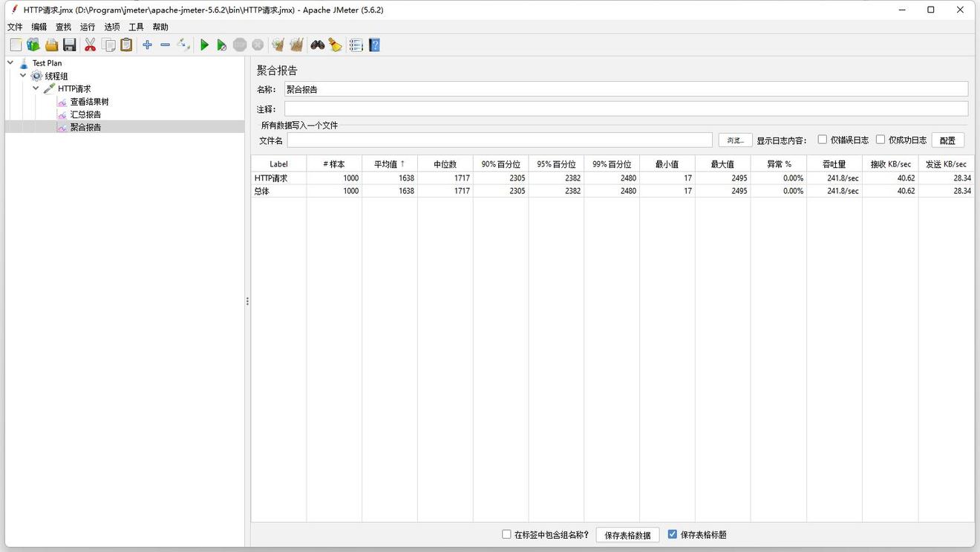Select 查看结果树 in the test tree
Screen dimensions: 980x552
89,102
